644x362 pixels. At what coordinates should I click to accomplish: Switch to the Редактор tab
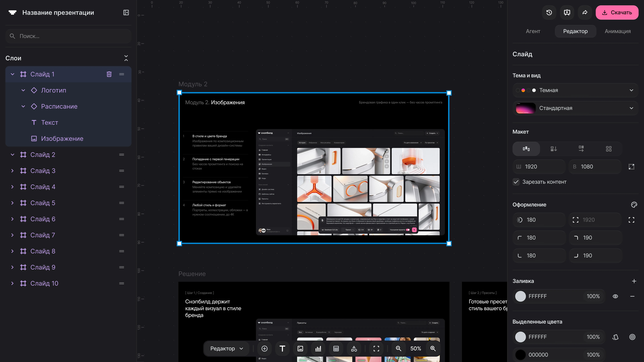tap(575, 31)
